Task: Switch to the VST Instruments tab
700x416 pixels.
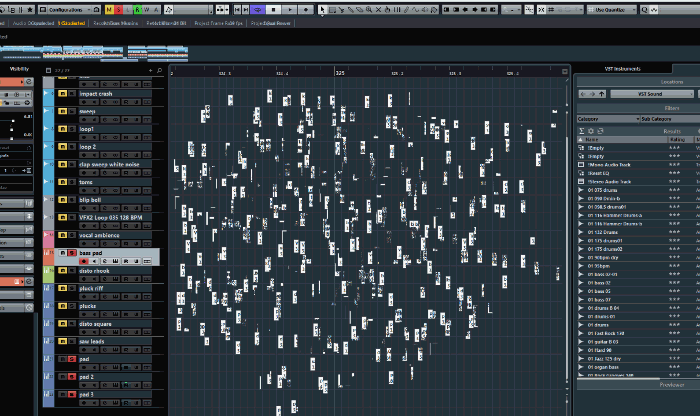Action: click(x=624, y=69)
